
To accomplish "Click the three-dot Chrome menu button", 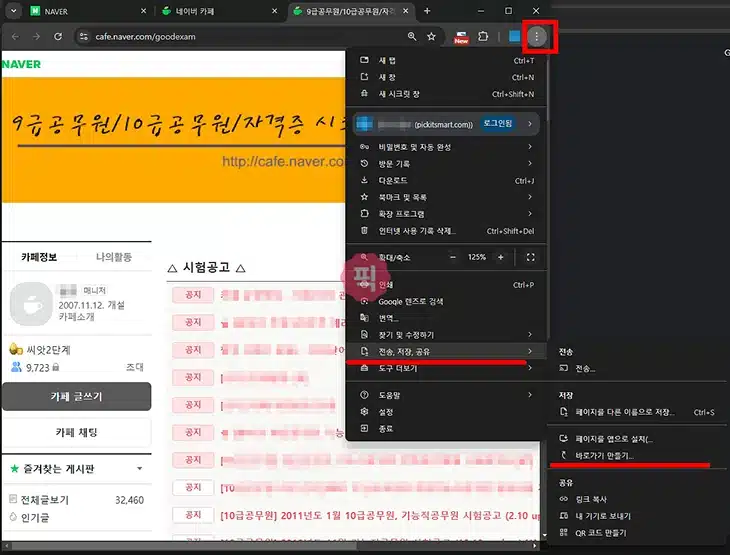I will click(538, 37).
